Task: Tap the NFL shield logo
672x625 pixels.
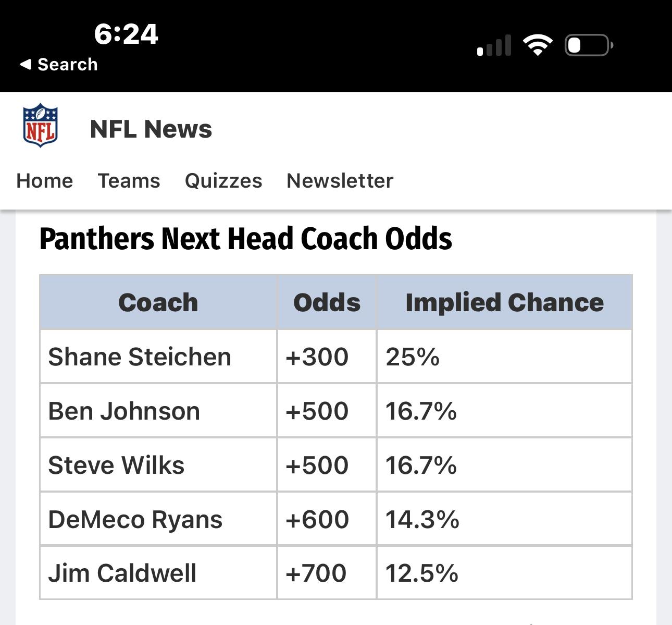Action: click(x=40, y=125)
